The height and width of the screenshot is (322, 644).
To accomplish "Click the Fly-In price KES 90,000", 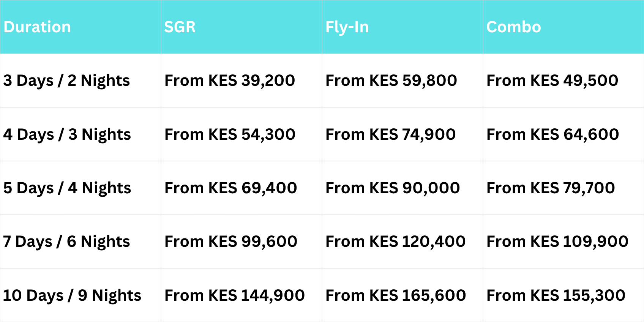I will (393, 188).
